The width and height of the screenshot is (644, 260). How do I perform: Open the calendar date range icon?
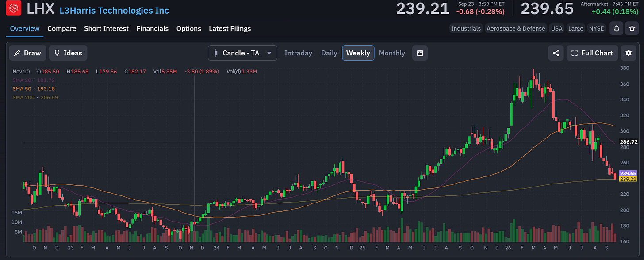click(420, 53)
